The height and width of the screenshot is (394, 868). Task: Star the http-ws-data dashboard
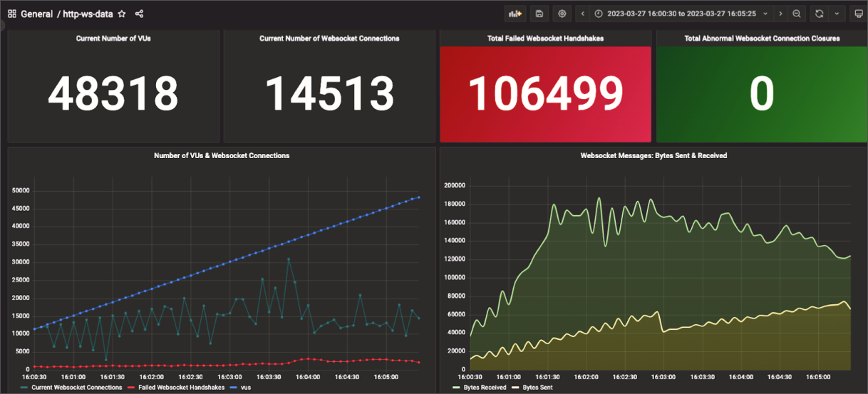[122, 14]
